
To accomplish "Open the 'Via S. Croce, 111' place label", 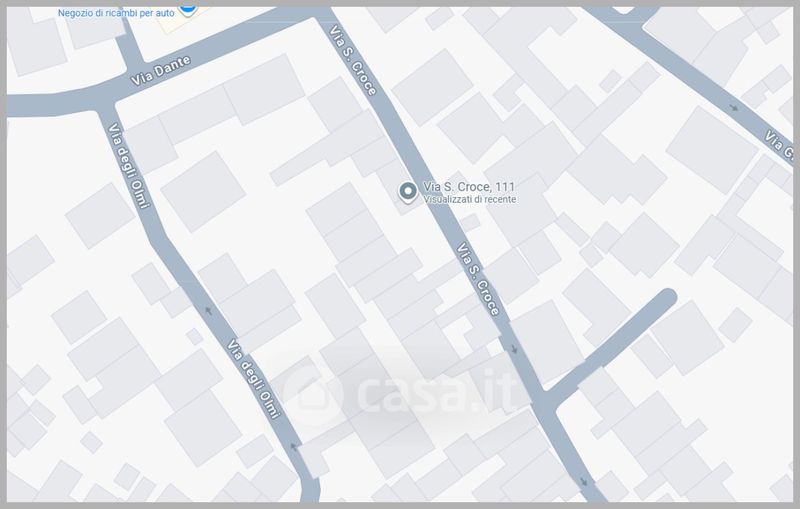I will (x=470, y=187).
